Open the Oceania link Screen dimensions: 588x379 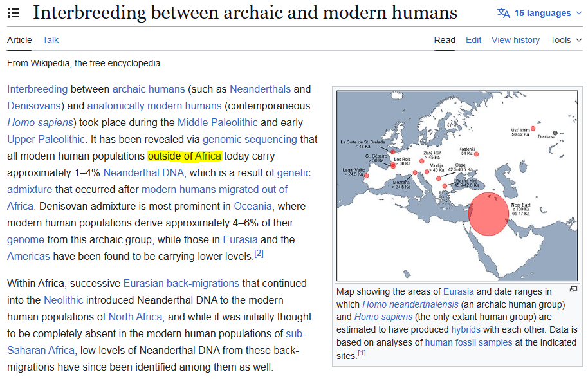253,207
